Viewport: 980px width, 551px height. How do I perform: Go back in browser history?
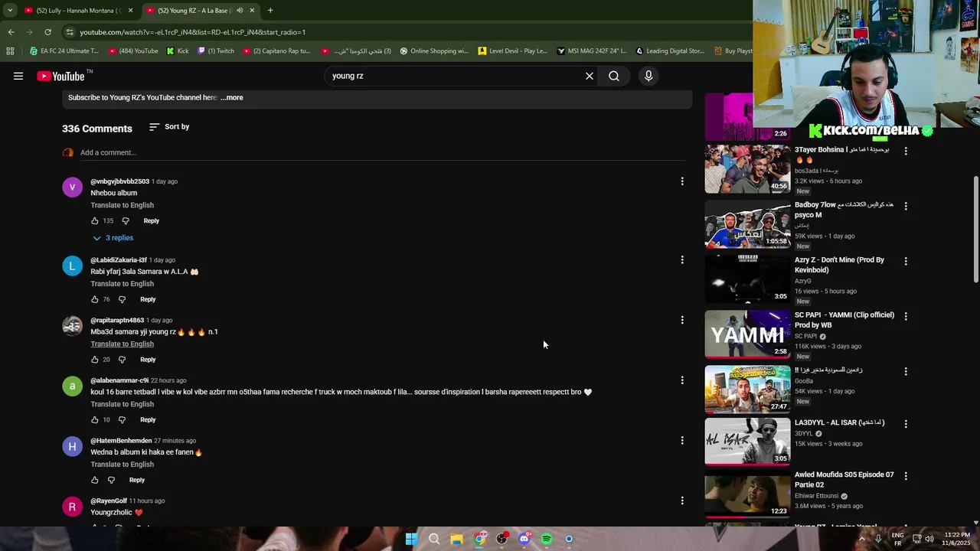11,32
